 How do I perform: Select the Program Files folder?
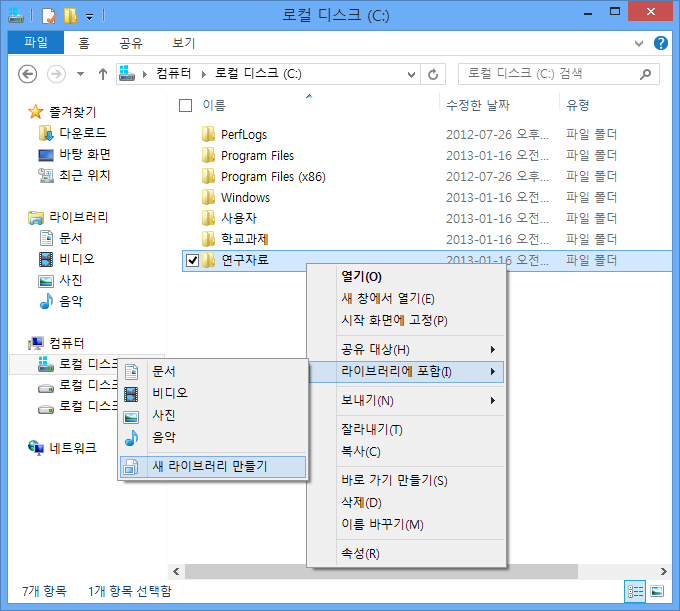point(257,155)
